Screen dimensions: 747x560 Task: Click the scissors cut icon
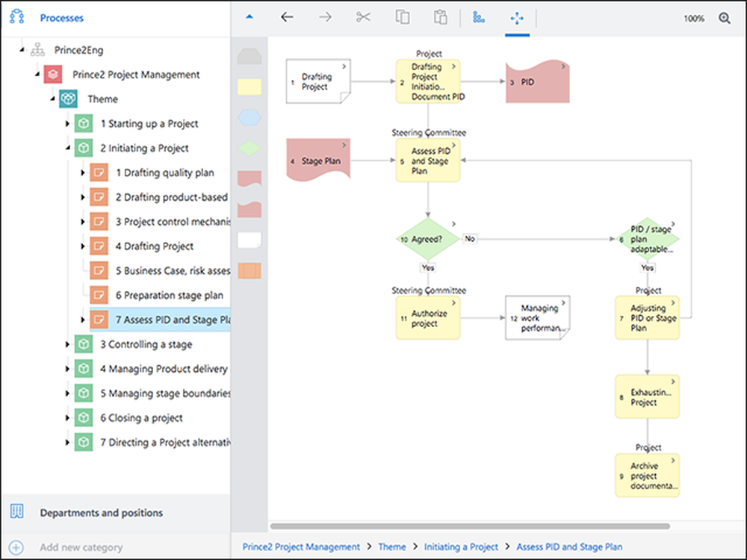coord(363,18)
